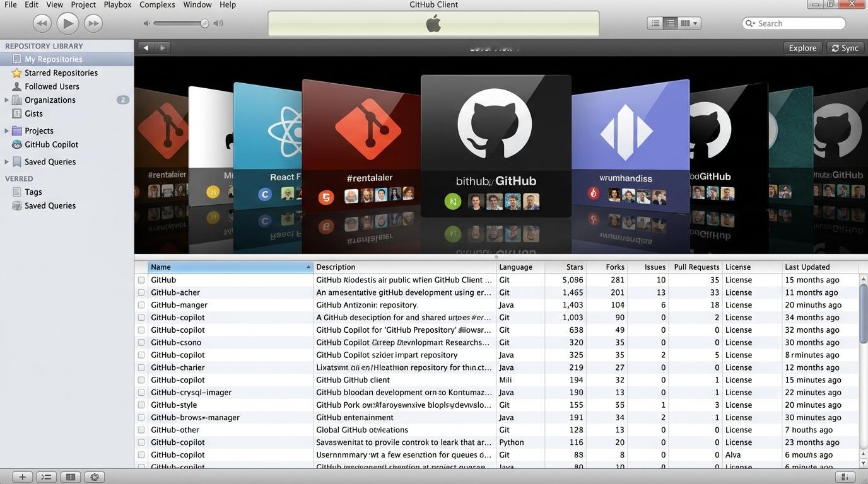
Task: Expand the Organizations disclosure triangle
Action: (x=6, y=100)
